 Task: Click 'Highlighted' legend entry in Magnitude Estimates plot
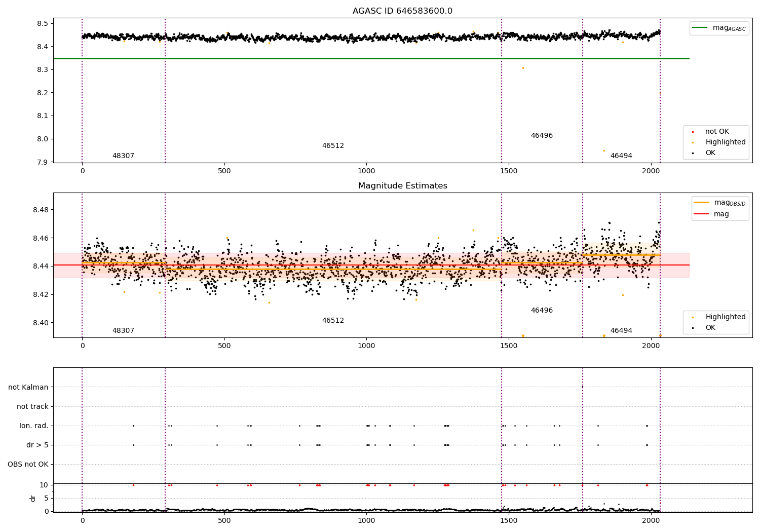(726, 317)
